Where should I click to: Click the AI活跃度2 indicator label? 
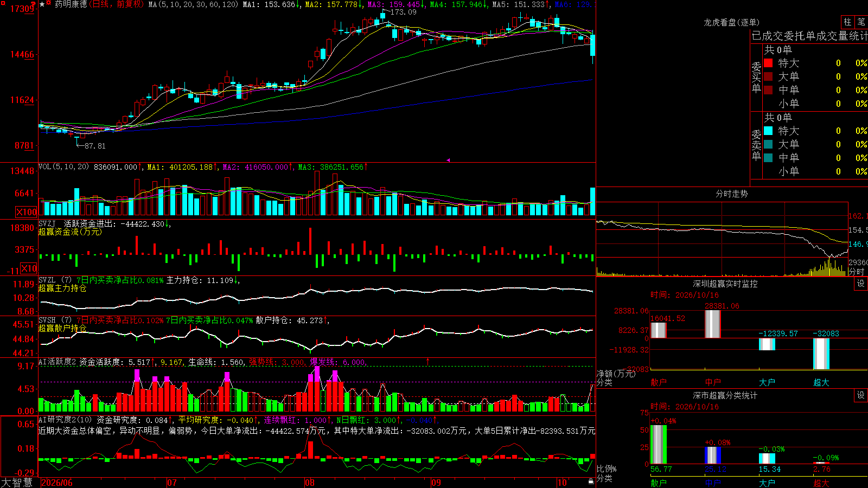coord(58,362)
